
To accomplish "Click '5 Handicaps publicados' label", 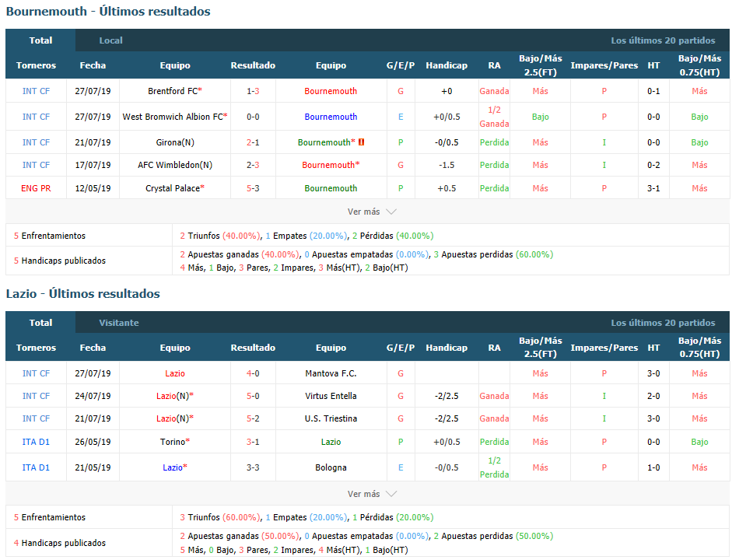I will click(x=60, y=261).
